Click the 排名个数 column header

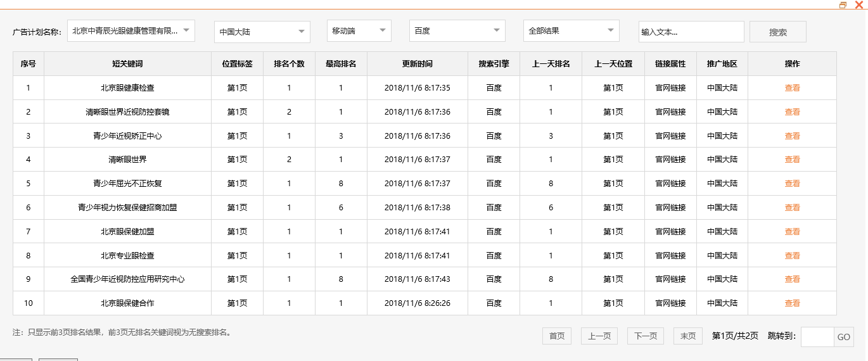tap(289, 64)
